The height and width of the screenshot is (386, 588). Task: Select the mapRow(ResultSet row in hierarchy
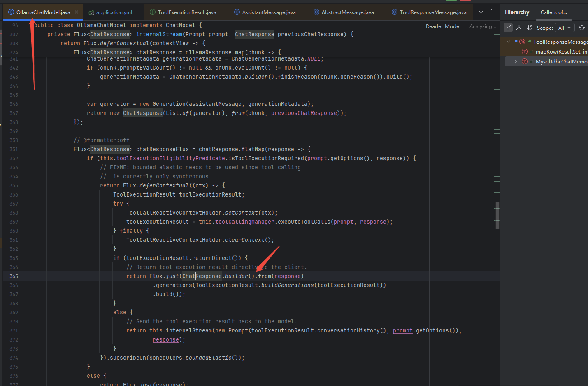pos(544,51)
